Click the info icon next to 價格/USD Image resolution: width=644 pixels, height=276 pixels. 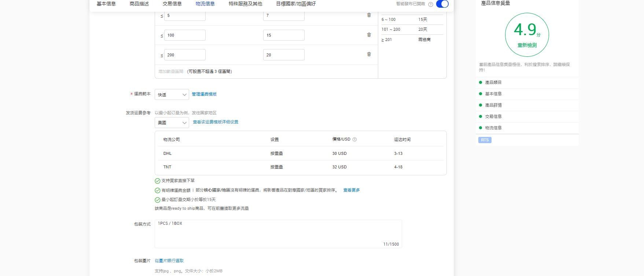[354, 139]
